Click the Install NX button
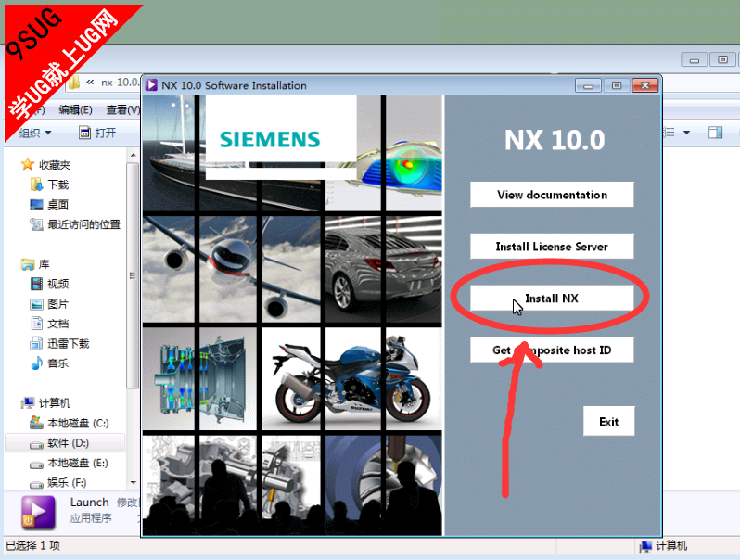The image size is (740, 560). [552, 299]
